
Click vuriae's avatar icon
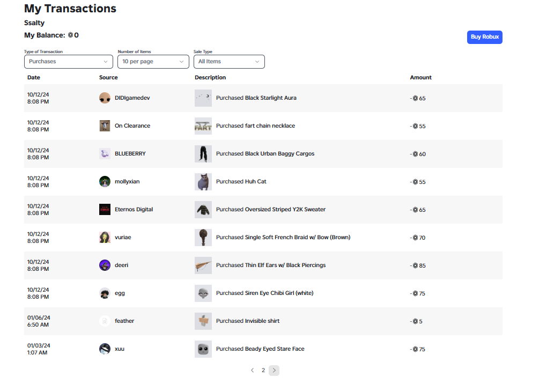click(105, 238)
